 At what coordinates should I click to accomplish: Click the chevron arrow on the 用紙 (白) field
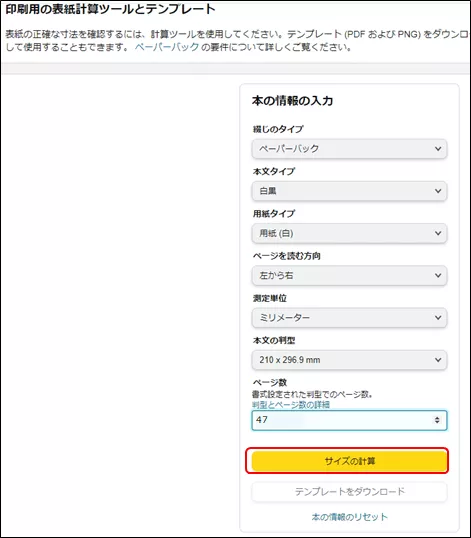[438, 233]
